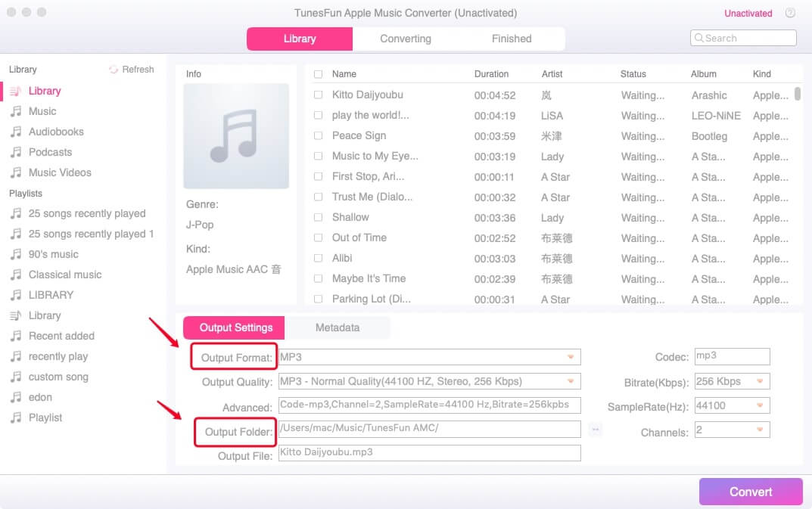Click the Output File name field

(429, 452)
